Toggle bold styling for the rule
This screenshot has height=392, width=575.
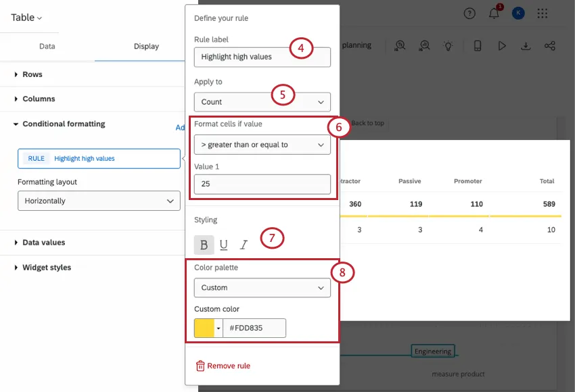tap(204, 244)
